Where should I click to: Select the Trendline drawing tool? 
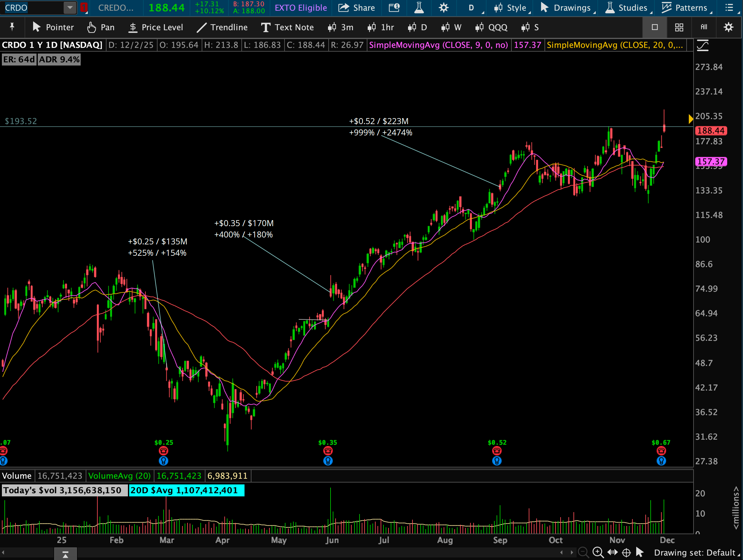pos(222,27)
